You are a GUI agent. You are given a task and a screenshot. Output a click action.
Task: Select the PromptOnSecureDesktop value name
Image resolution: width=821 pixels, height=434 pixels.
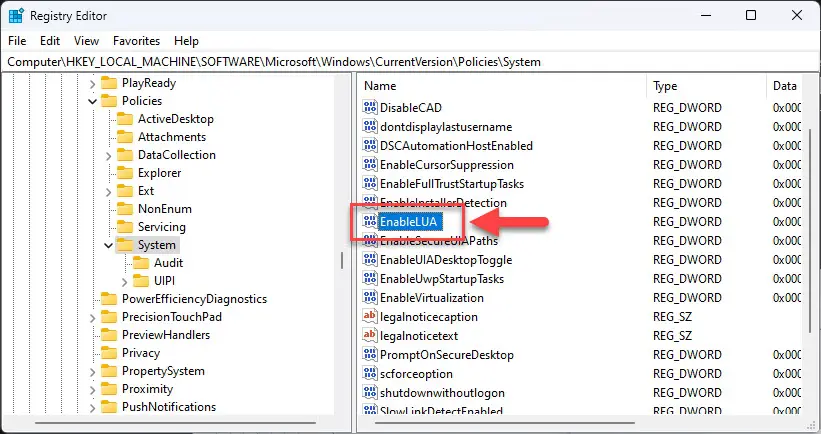(447, 354)
